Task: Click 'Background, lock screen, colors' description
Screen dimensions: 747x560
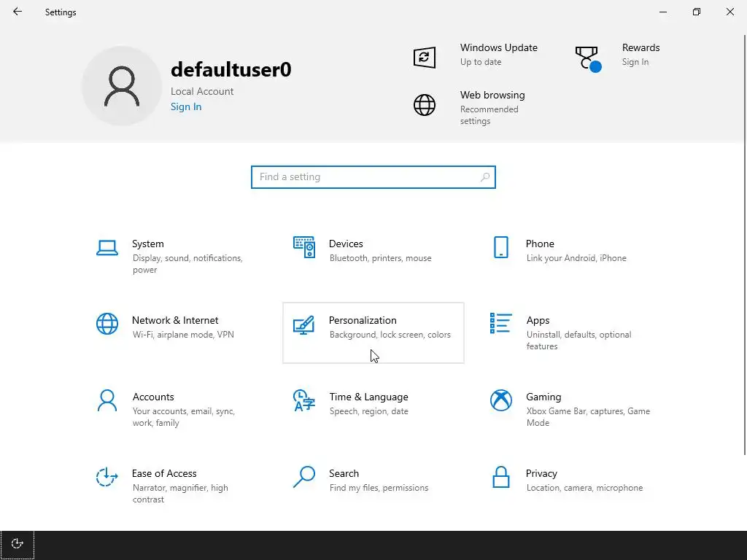Action: coord(390,335)
